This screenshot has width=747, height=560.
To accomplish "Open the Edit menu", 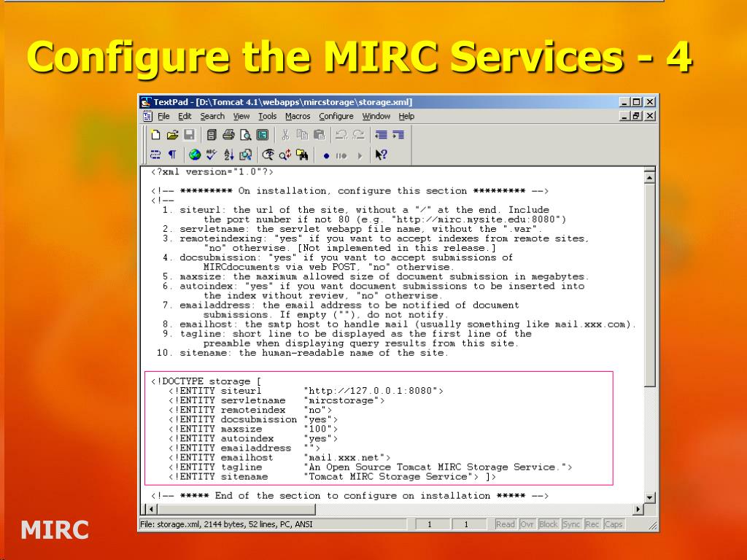I will tap(185, 116).
